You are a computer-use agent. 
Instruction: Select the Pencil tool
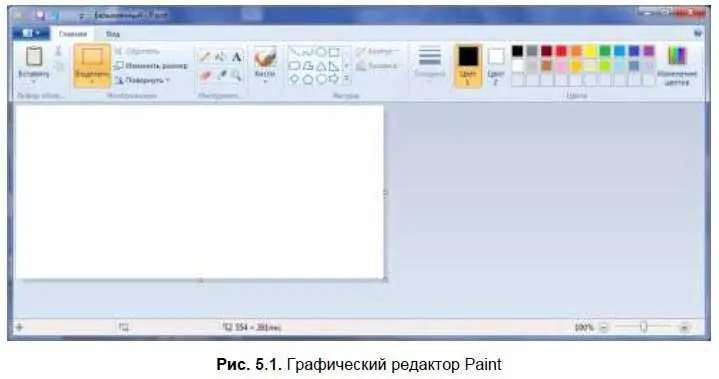point(205,57)
